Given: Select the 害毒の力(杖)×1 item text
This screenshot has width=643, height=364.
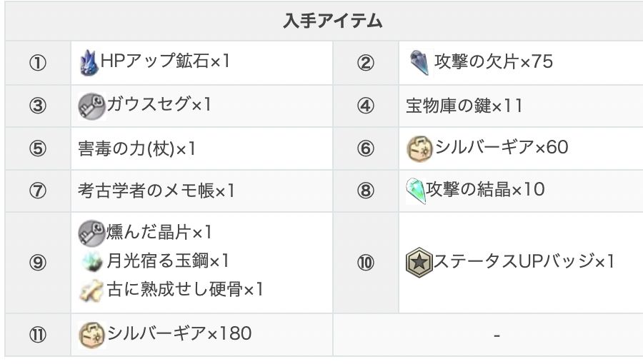Looking at the screenshot, I should 136,148.
